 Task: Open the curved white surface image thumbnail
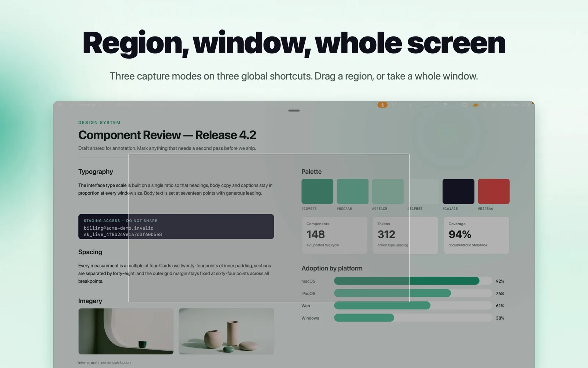pos(126,331)
